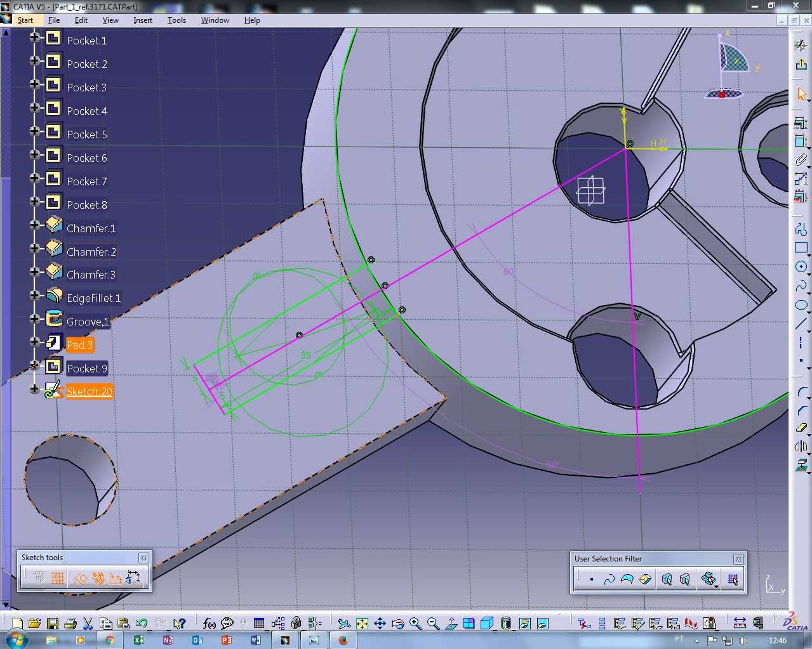812x649 pixels.
Task: Choose the Select arrow tool
Action: (801, 94)
